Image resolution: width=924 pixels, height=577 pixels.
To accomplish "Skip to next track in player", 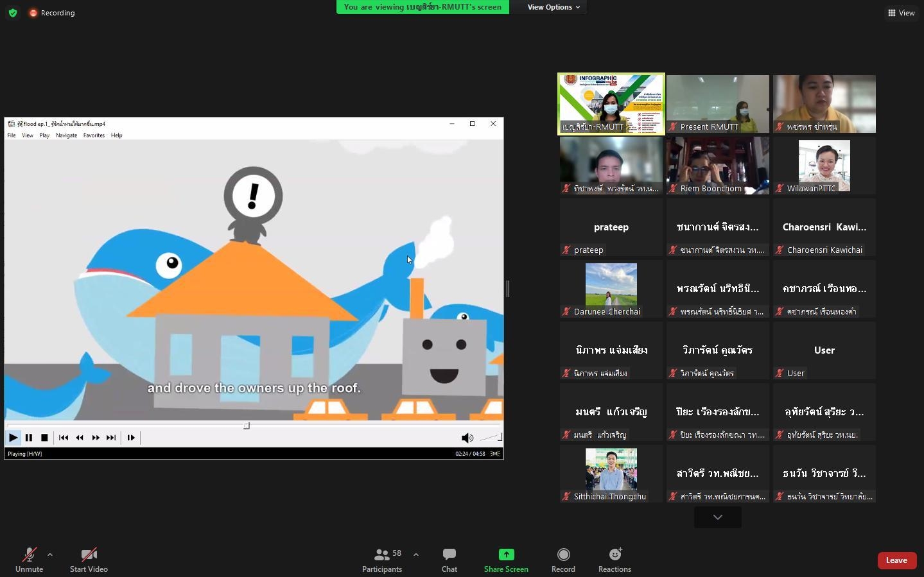I will (x=111, y=438).
